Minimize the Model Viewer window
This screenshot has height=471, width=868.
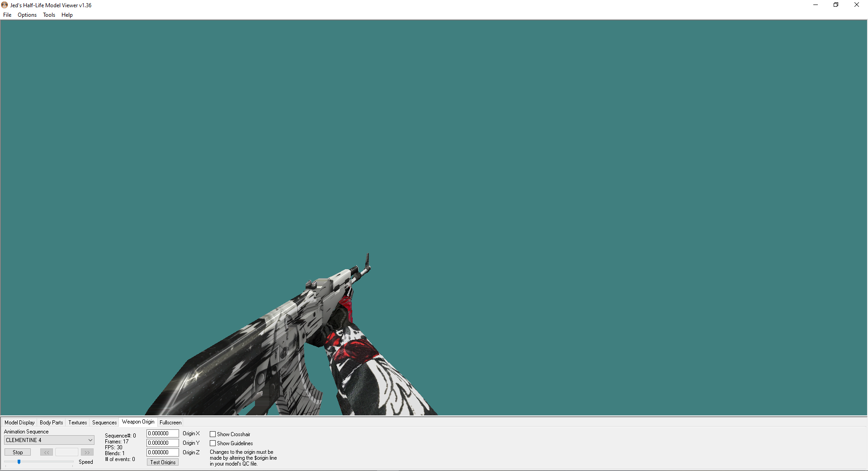click(x=816, y=5)
